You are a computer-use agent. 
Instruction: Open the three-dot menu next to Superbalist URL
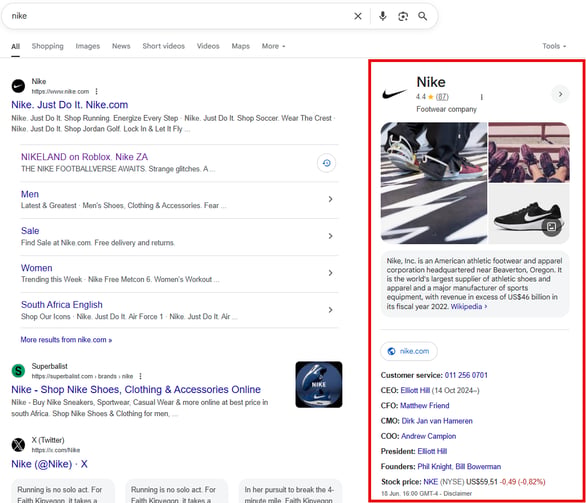click(x=141, y=376)
